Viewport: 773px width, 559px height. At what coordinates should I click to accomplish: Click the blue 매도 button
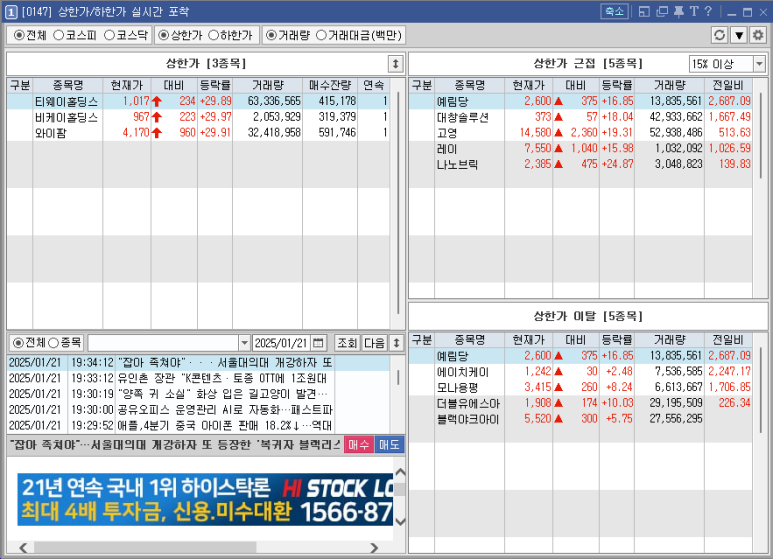pos(389,445)
